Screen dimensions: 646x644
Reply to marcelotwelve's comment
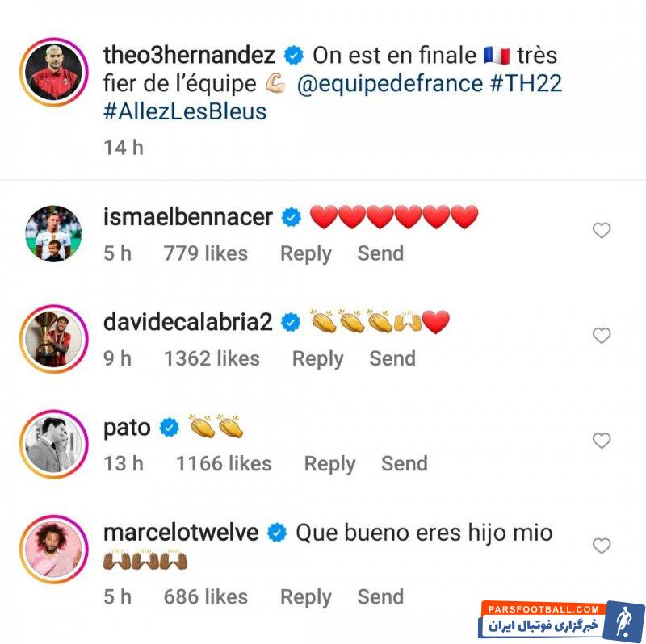tap(306, 597)
